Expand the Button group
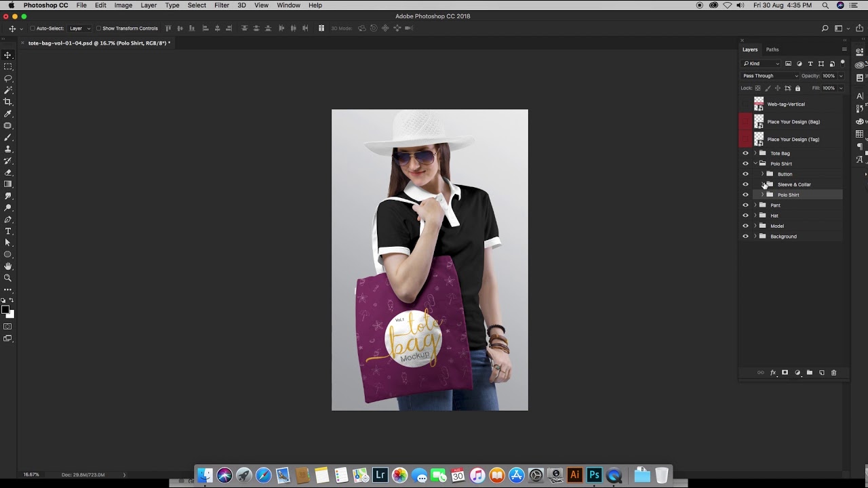Image resolution: width=868 pixels, height=488 pixels. (762, 174)
